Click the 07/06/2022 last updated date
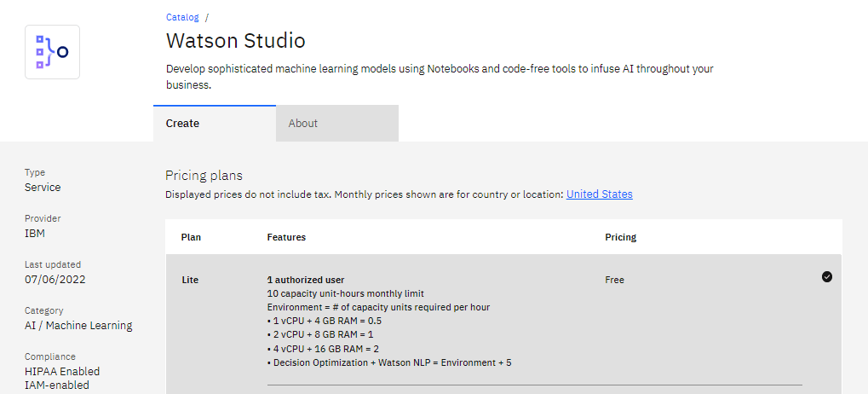Viewport: 868px width, 394px height. [x=55, y=279]
